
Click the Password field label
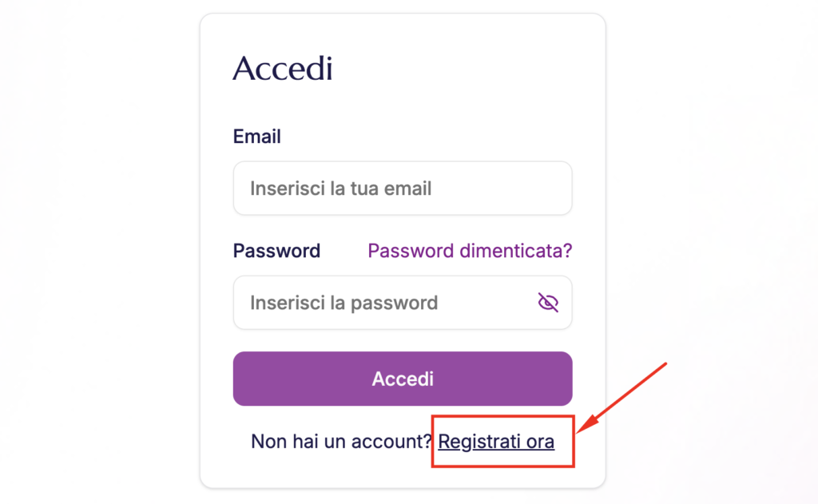tap(276, 250)
